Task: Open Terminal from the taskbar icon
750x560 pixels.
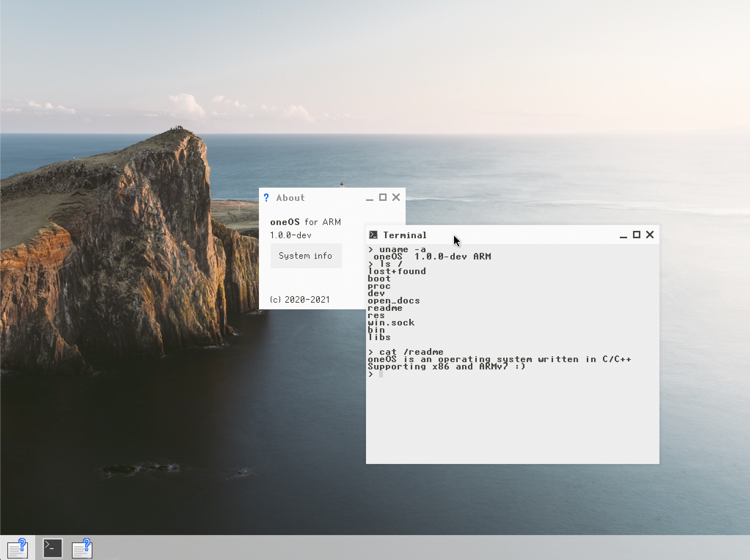Action: tap(52, 548)
